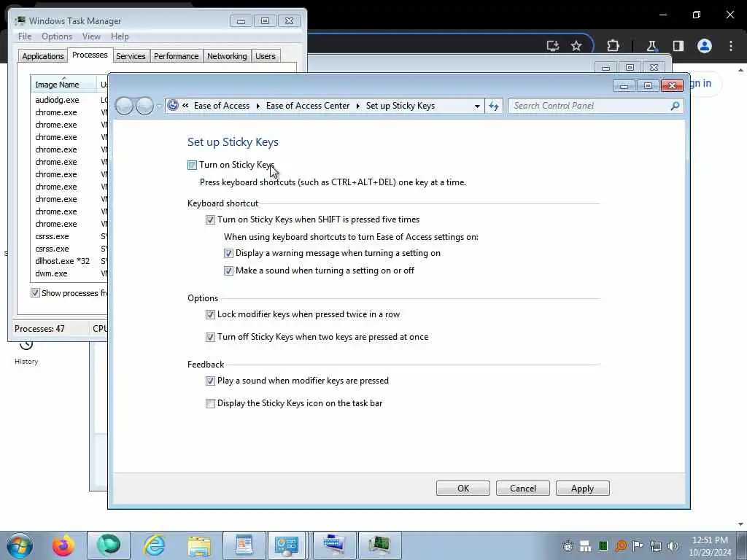The height and width of the screenshot is (560, 747).
Task: Open Windows Explorer folder on taskbar
Action: 199,545
